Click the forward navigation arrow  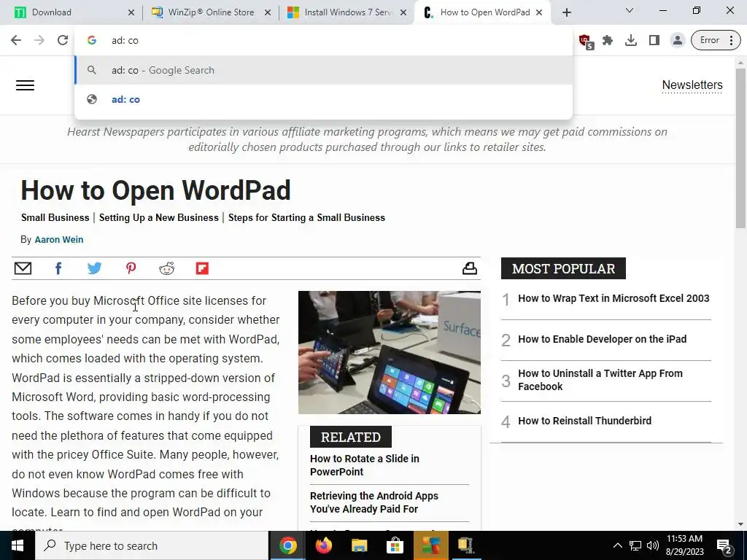(x=39, y=40)
